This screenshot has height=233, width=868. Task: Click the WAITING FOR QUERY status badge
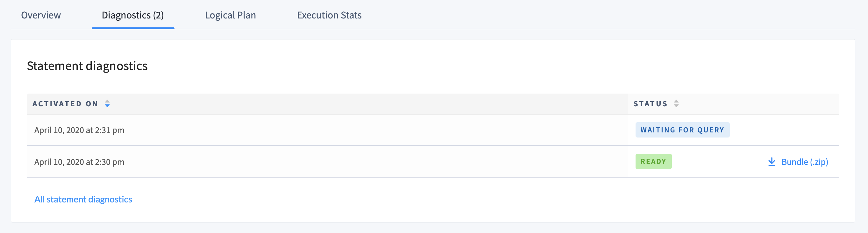pos(682,130)
